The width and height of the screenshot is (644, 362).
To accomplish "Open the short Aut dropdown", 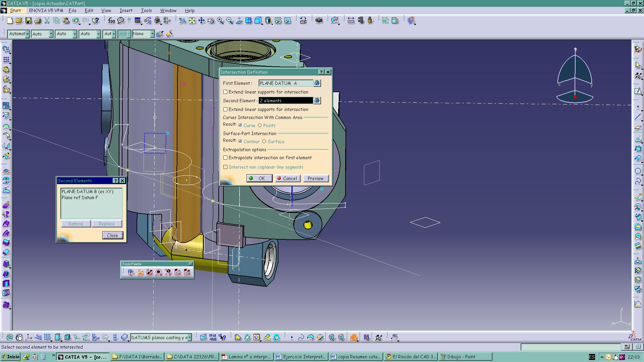I will (114, 34).
